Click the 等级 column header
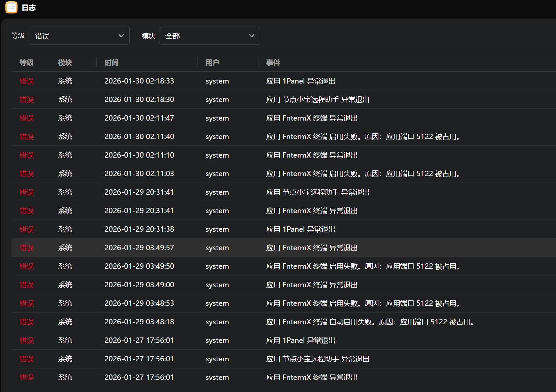Screen dimensions: 556x392 click(27, 63)
